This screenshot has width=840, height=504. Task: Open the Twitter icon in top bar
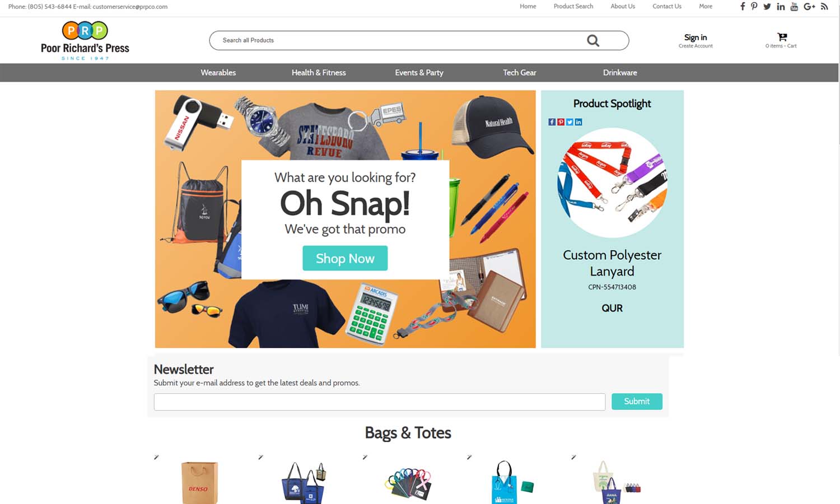767,7
